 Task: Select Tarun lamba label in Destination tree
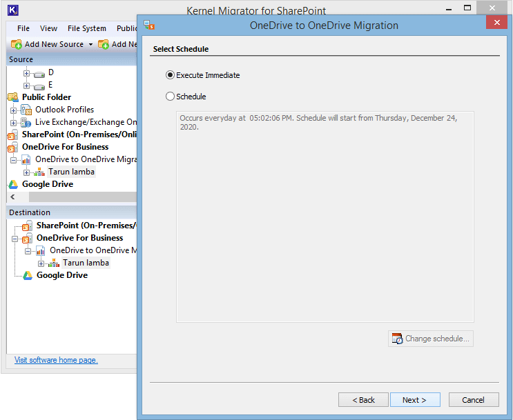coord(86,263)
